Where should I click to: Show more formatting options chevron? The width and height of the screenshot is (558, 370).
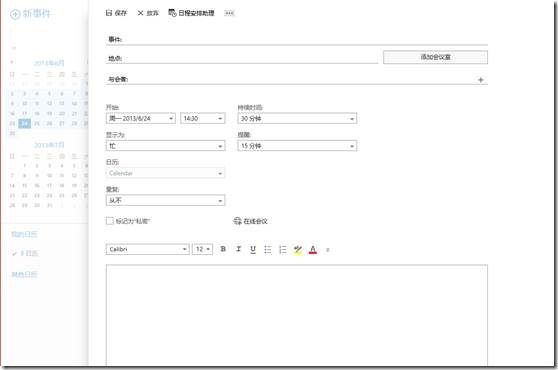328,250
